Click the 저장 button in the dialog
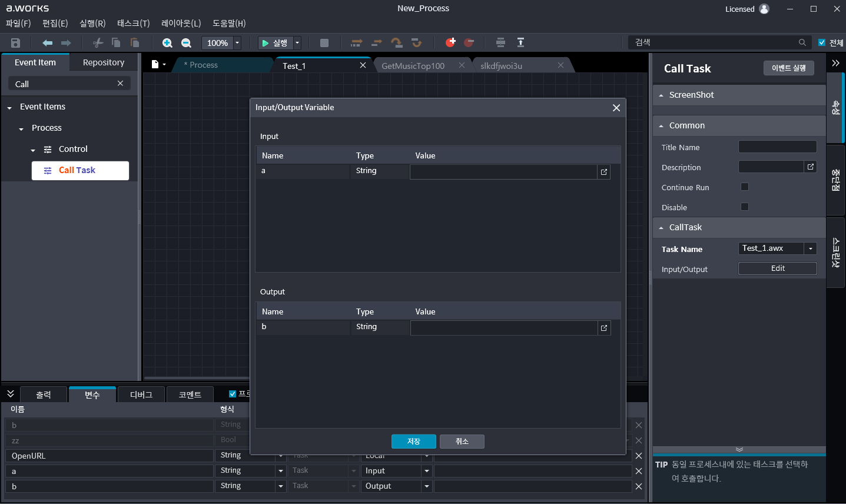Image resolution: width=846 pixels, height=504 pixels. click(413, 442)
